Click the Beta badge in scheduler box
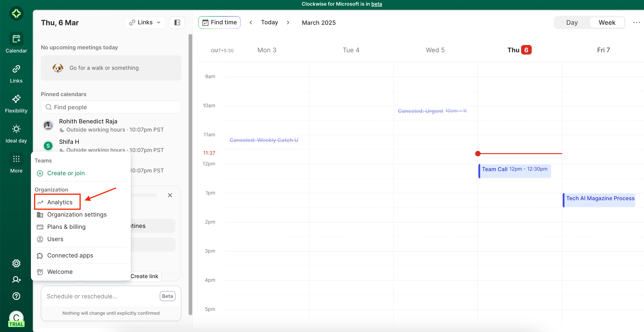The width and height of the screenshot is (644, 332). pyautogui.click(x=167, y=296)
